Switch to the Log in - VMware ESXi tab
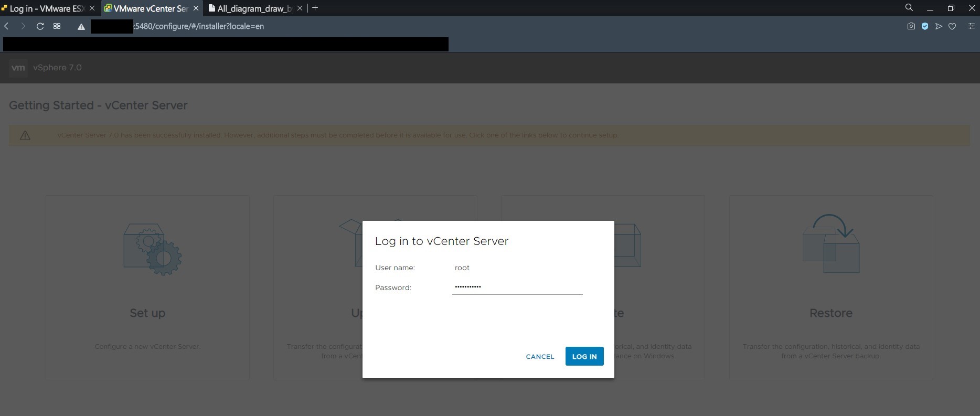Viewport: 980px width, 416px height. pyautogui.click(x=48, y=8)
